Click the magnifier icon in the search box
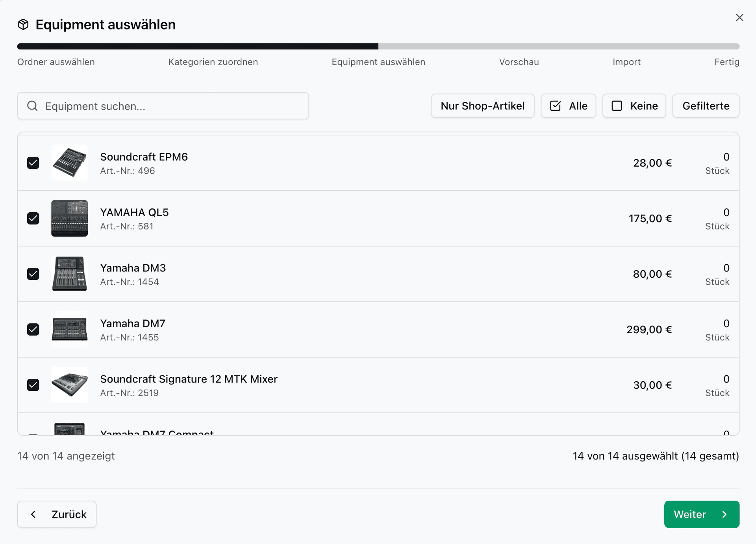Viewport: 756px width, 544px height. click(32, 106)
